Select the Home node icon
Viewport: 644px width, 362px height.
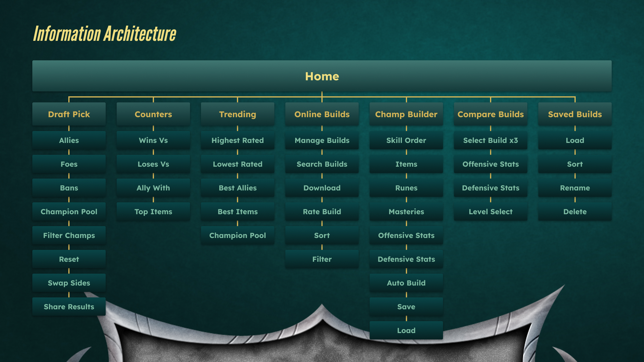322,76
